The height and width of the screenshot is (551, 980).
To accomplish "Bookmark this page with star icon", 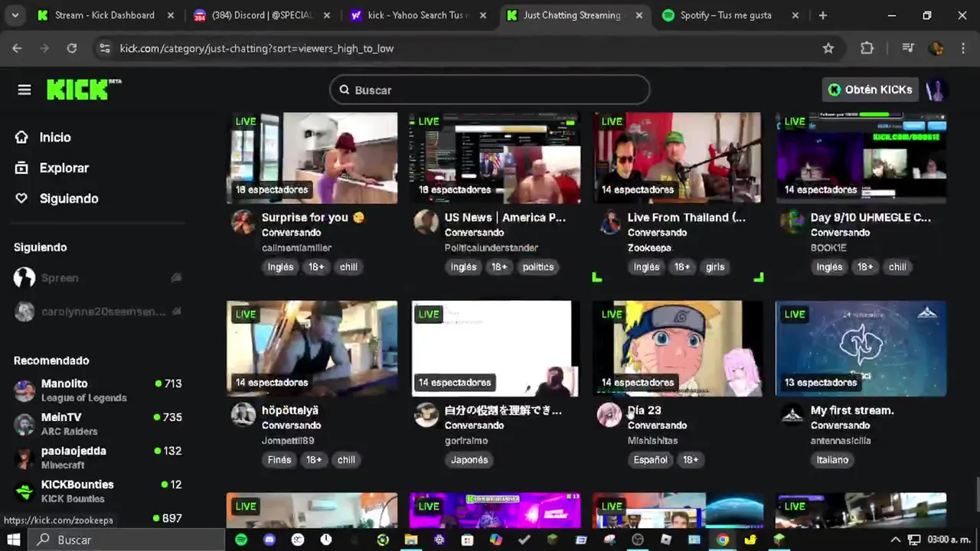I will coord(828,48).
